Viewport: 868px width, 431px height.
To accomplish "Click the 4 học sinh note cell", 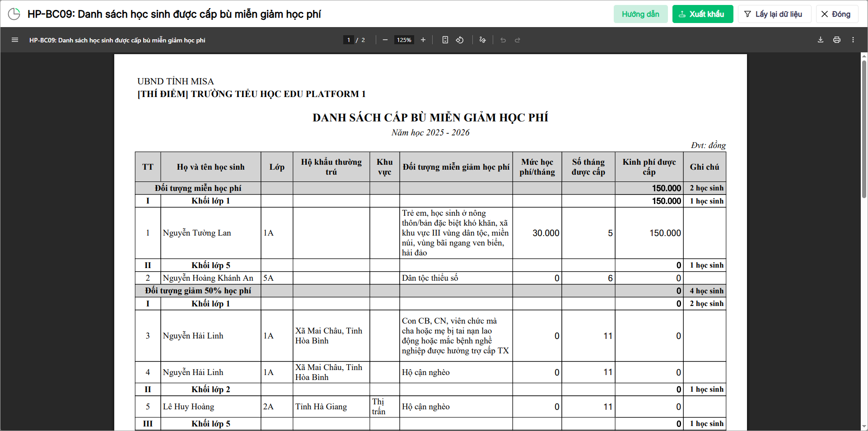I will click(x=705, y=291).
